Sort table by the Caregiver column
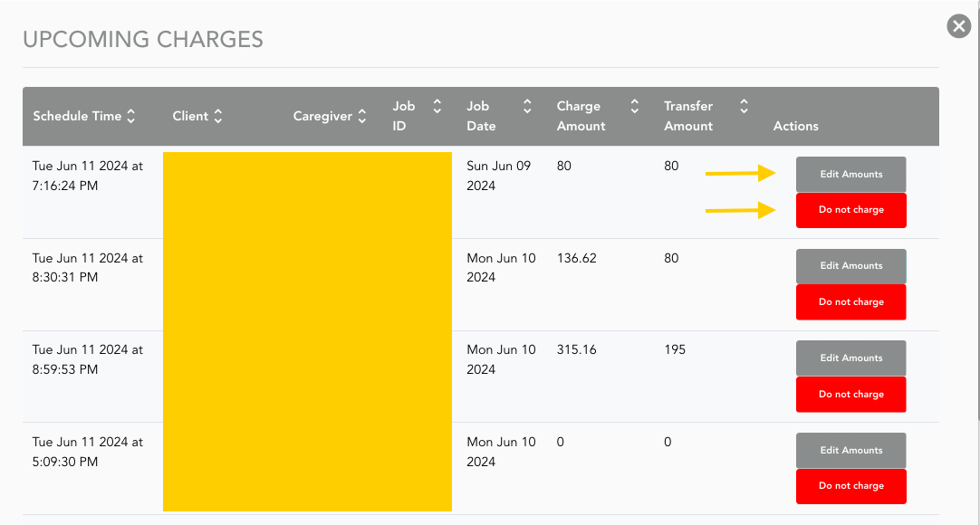 362,116
